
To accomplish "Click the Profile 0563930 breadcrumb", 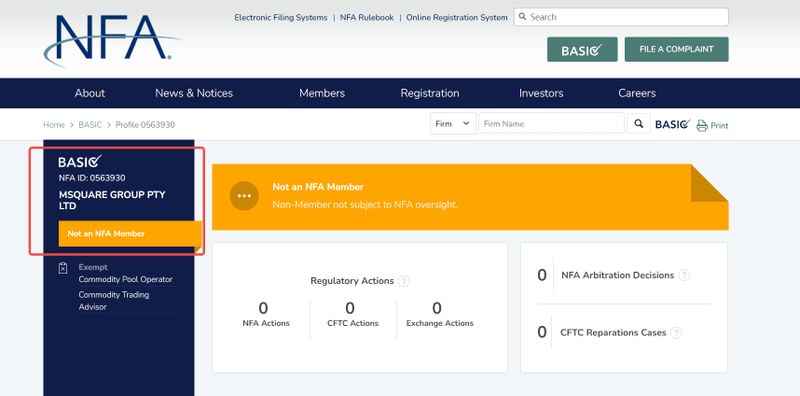I will click(x=145, y=125).
